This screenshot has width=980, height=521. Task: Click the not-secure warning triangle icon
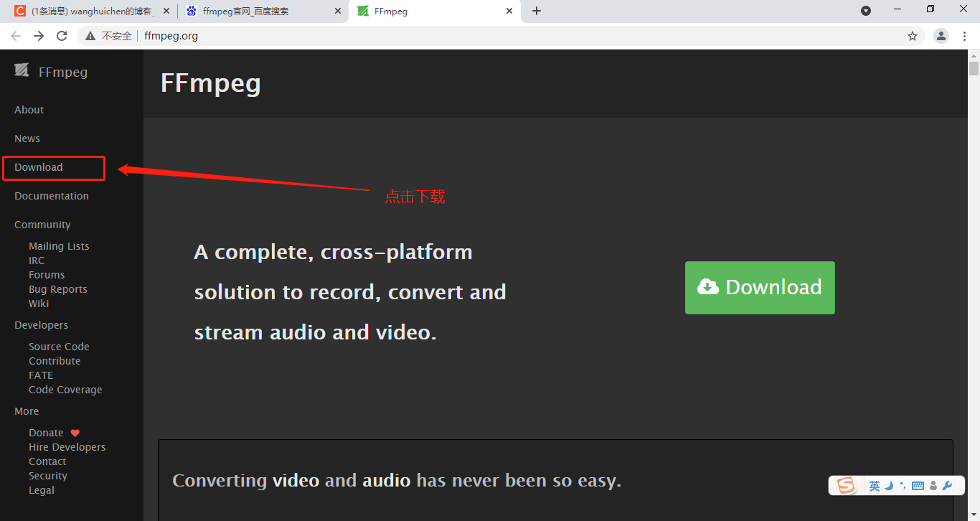(90, 36)
